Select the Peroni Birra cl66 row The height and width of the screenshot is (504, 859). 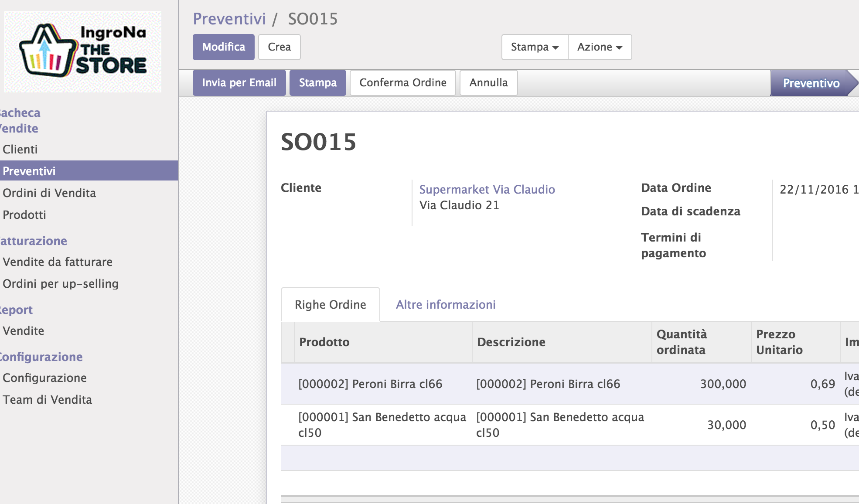click(370, 384)
